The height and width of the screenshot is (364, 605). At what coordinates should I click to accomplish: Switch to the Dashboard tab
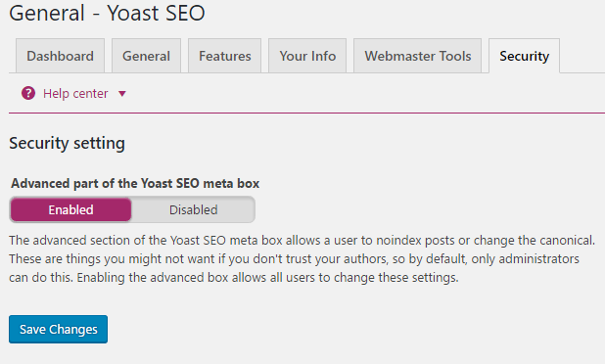coord(60,56)
